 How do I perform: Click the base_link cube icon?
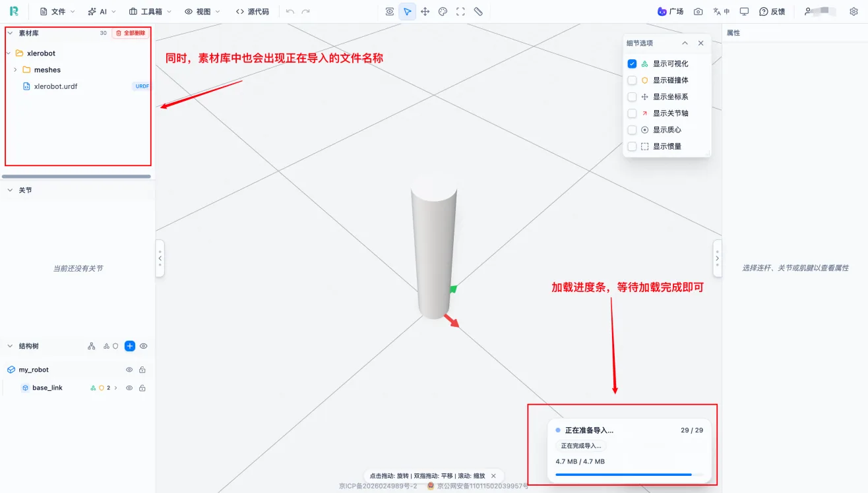[x=25, y=388]
